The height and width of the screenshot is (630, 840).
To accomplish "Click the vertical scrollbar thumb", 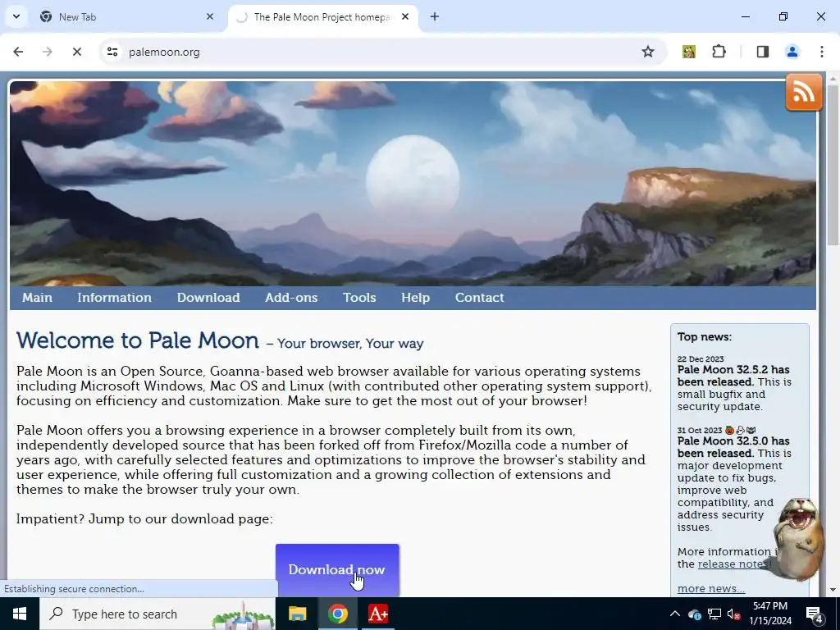I will (833, 164).
